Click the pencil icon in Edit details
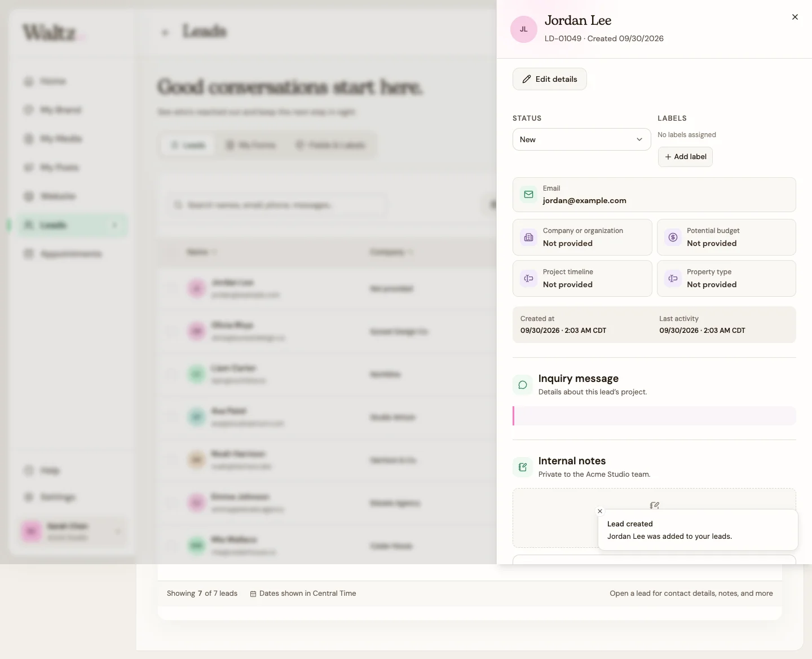 (x=526, y=79)
